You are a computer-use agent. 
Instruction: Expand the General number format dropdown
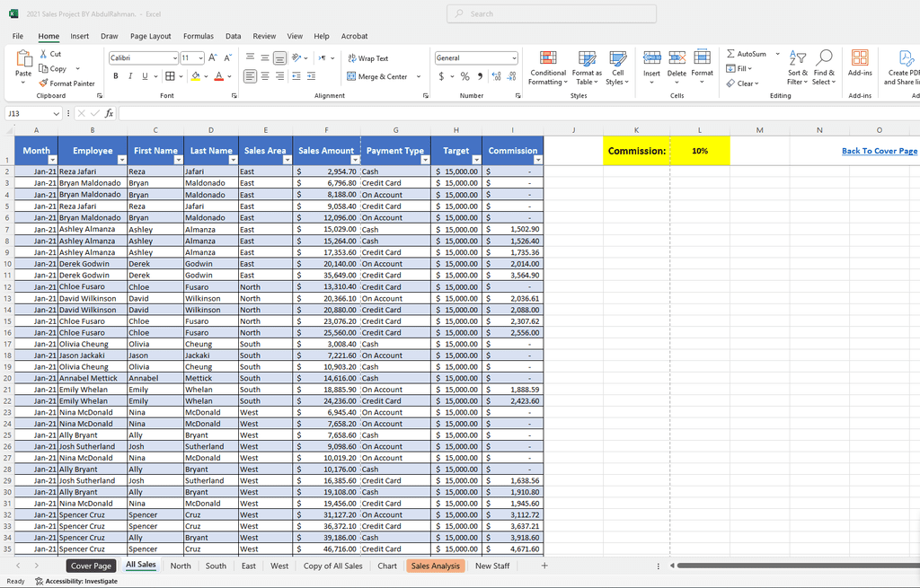[x=514, y=58]
